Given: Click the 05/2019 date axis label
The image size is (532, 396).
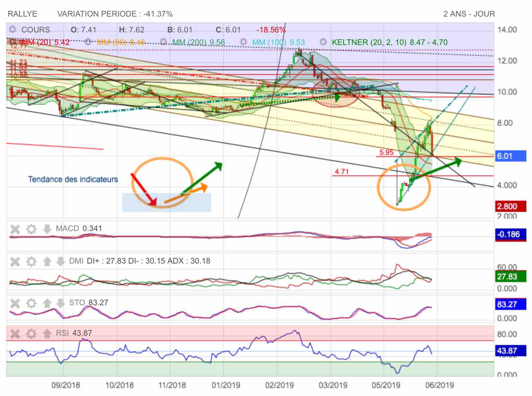Looking at the screenshot, I should point(386,385).
